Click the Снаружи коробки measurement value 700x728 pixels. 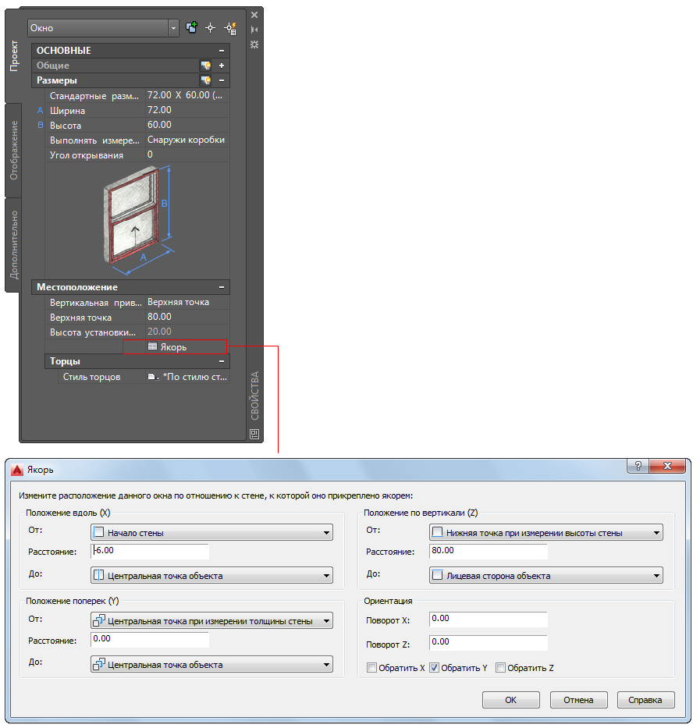pos(187,140)
